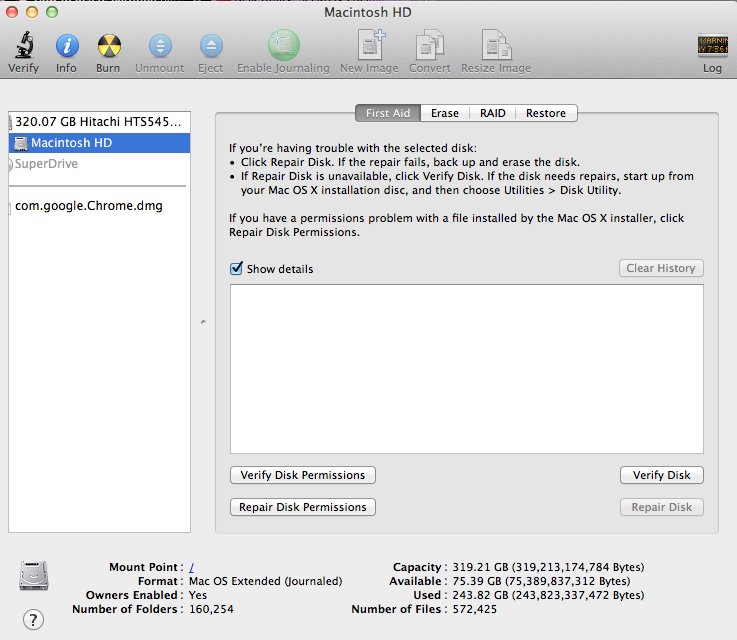Click the hard disk icon beside Mount Point
The image size is (737, 640).
coord(34,576)
